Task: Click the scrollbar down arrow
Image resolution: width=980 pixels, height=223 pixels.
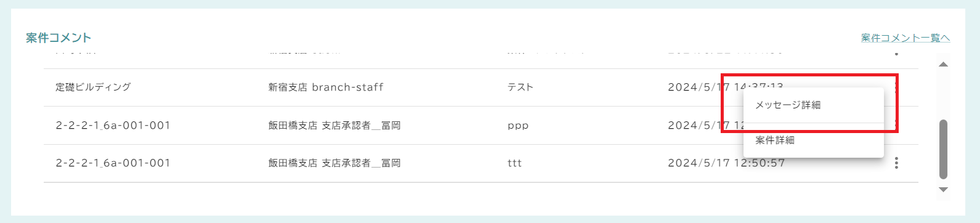Action: pos(943,190)
